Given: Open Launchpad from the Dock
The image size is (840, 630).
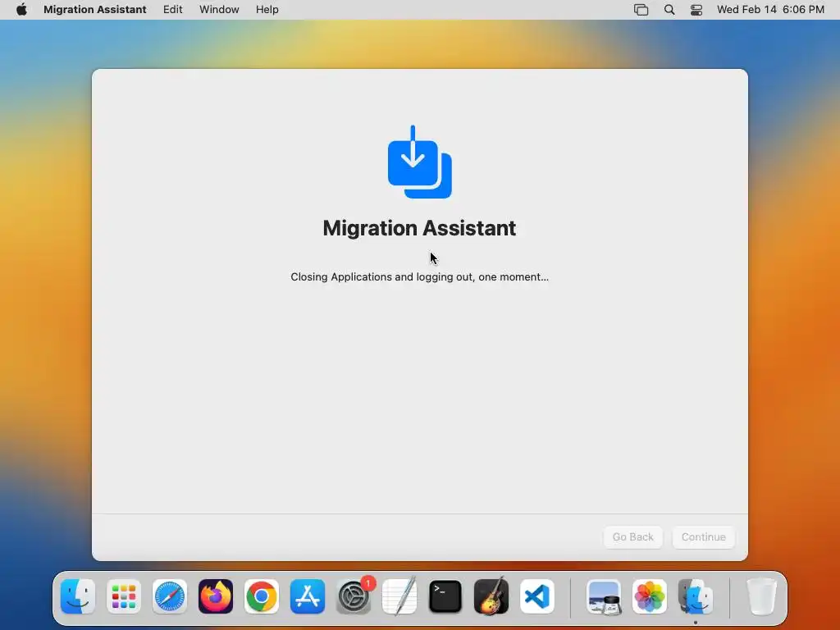Looking at the screenshot, I should coord(124,596).
